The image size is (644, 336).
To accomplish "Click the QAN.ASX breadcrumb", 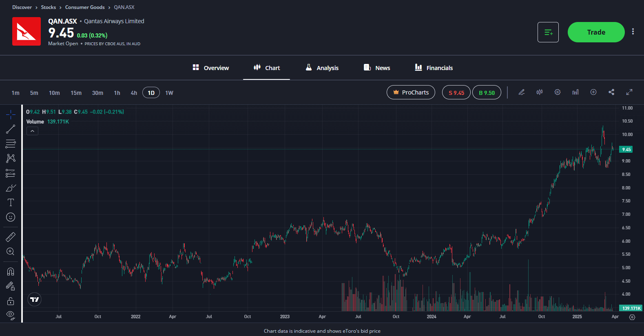I will tap(124, 7).
